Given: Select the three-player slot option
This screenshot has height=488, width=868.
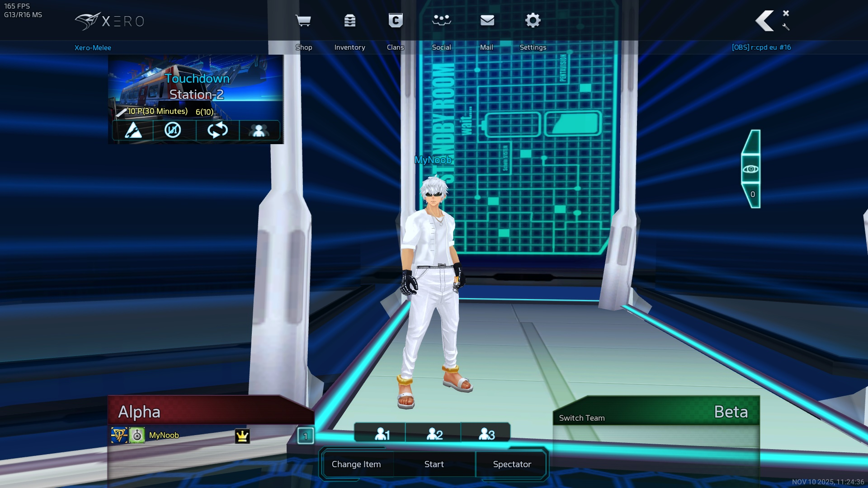Looking at the screenshot, I should click(486, 434).
